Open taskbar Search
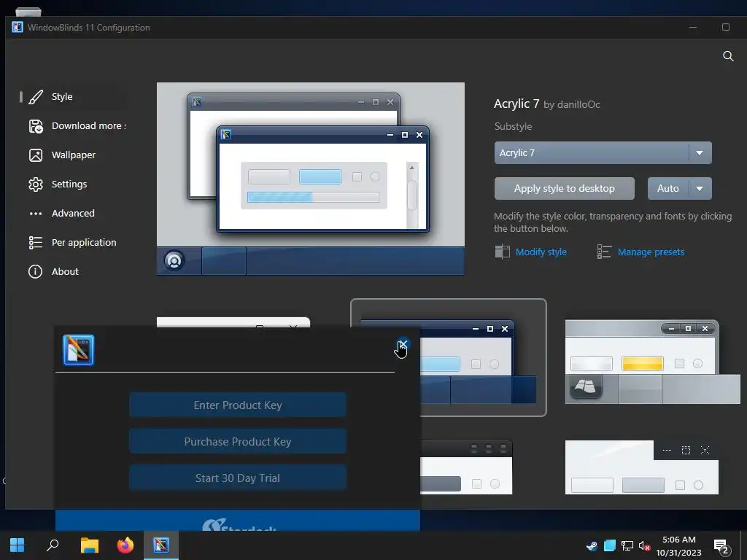Image resolution: width=747 pixels, height=560 pixels. pos(53,545)
